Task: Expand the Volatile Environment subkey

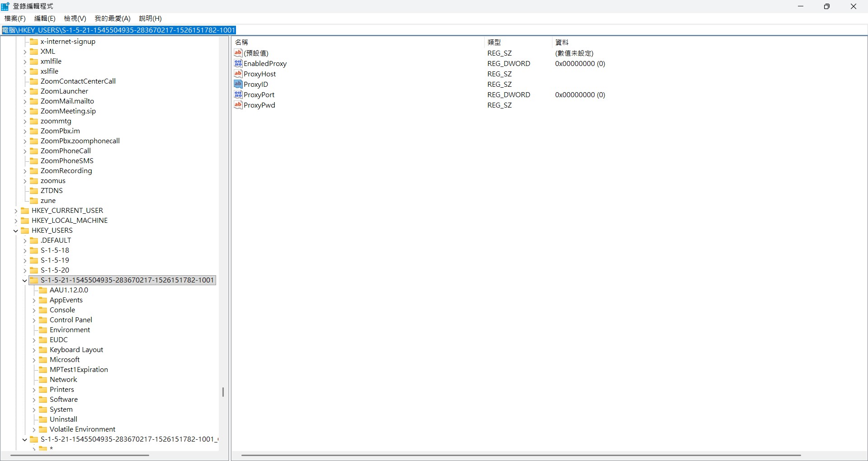Action: point(34,429)
